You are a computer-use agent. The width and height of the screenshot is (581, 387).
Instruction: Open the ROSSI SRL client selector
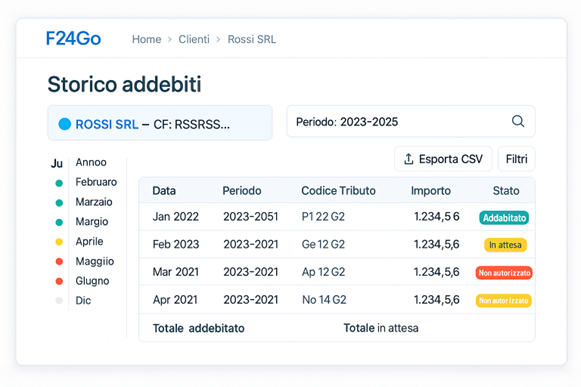[x=160, y=123]
